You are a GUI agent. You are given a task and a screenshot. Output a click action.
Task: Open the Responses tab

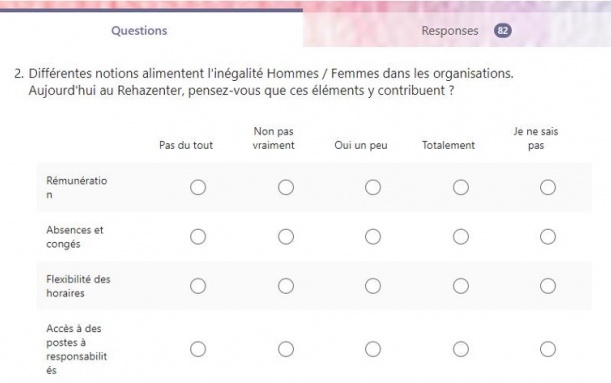pos(450,31)
